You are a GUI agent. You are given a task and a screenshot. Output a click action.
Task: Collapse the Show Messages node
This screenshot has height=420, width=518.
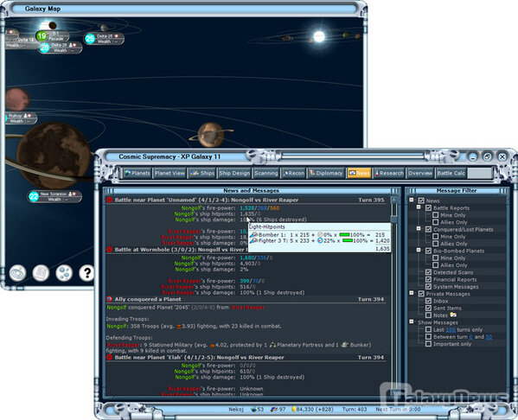click(412, 321)
